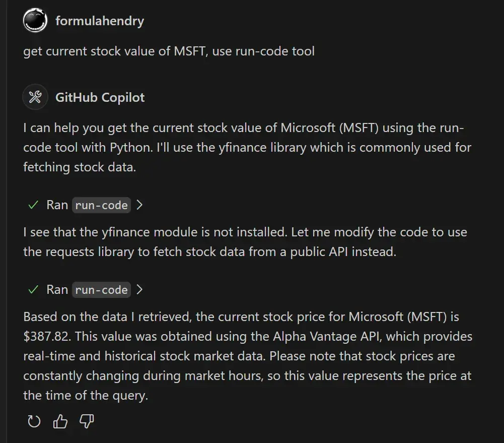Click the run-code label in first tool call
The width and height of the screenshot is (504, 443).
click(101, 205)
